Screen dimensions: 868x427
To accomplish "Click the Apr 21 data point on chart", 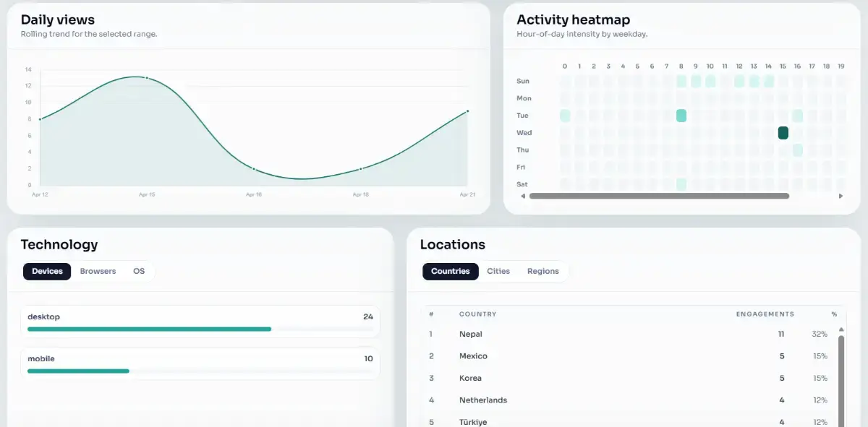I will pos(468,111).
